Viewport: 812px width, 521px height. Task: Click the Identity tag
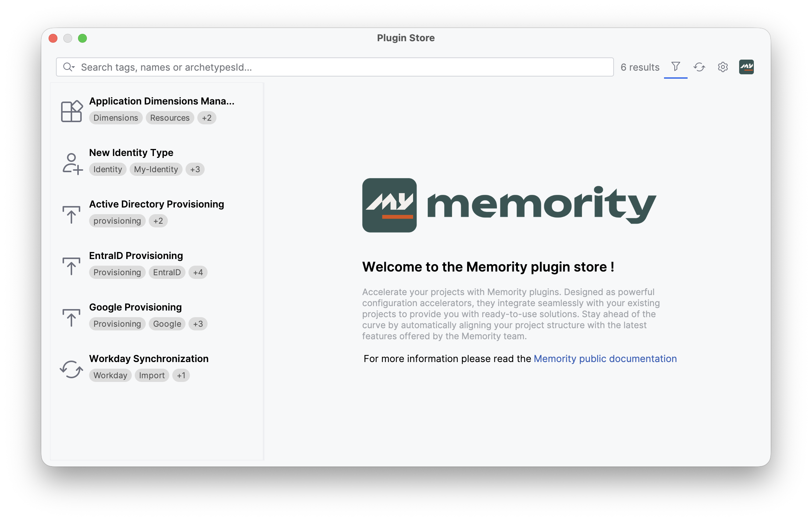coord(107,169)
